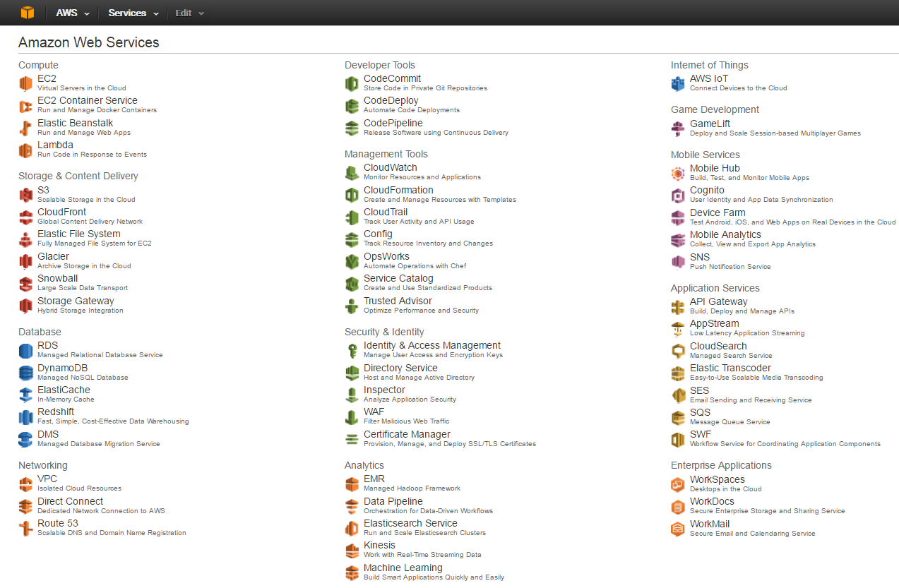Open the WorkSpaces link
The width and height of the screenshot is (899, 588).
coord(717,479)
